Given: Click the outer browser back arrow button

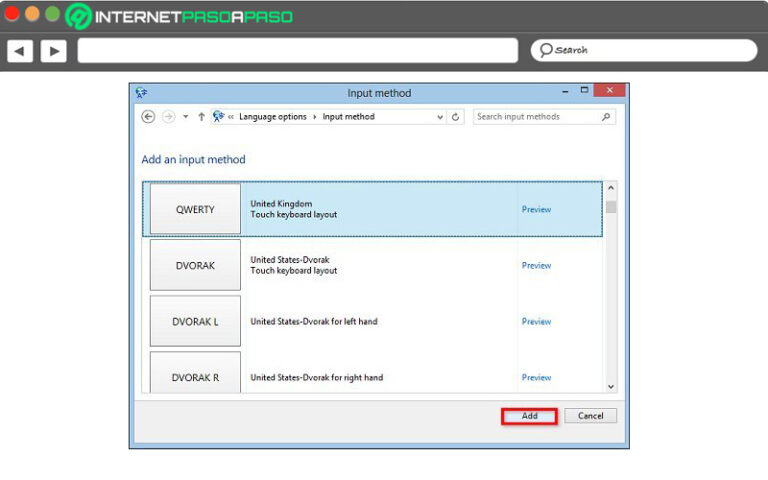Looking at the screenshot, I should (20, 50).
